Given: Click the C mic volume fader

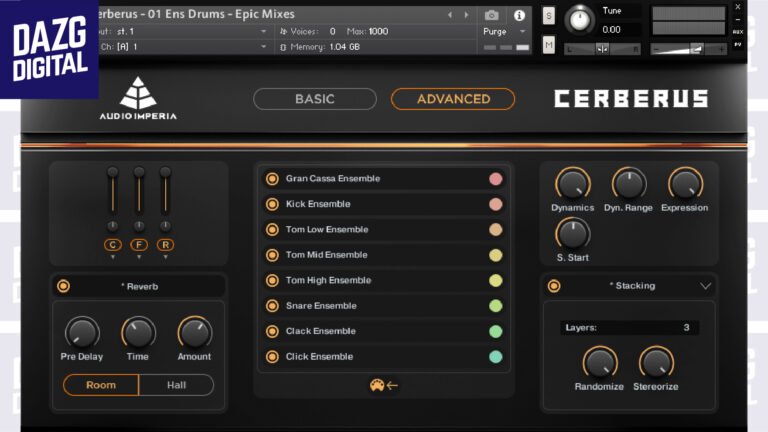Looking at the screenshot, I should [113, 191].
